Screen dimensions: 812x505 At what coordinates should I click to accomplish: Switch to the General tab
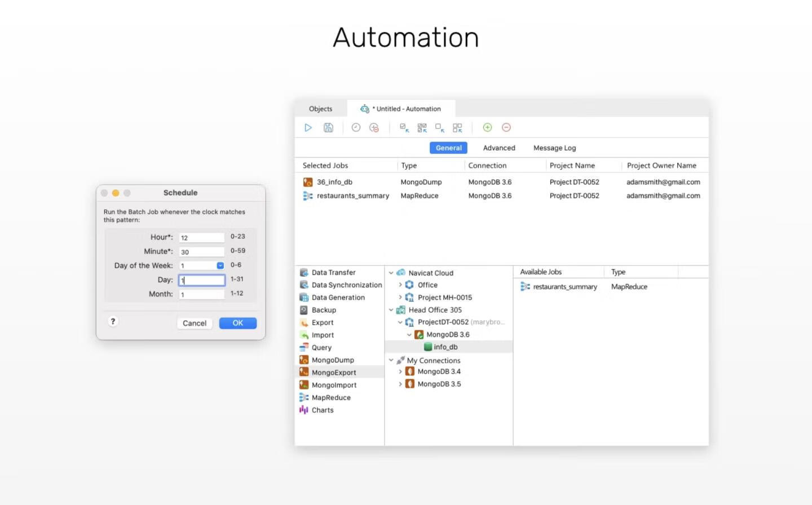pyautogui.click(x=448, y=148)
